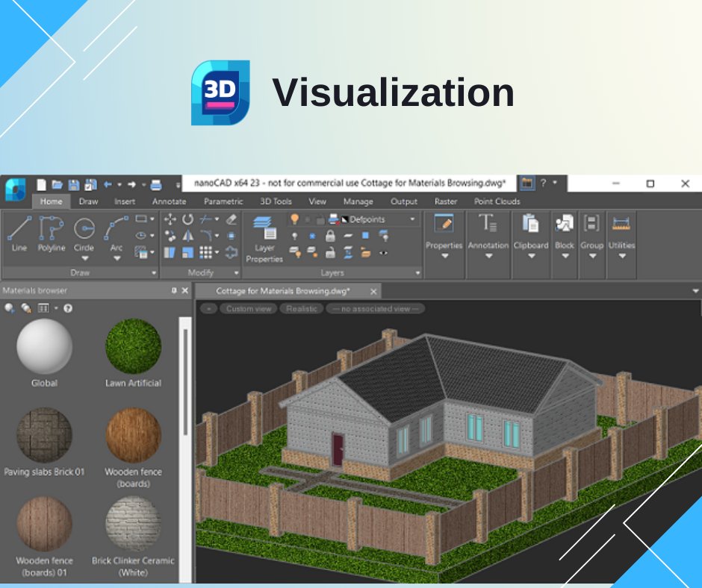Click the Mirror tool in Modify
This screenshot has height=588, width=702.
[x=187, y=236]
